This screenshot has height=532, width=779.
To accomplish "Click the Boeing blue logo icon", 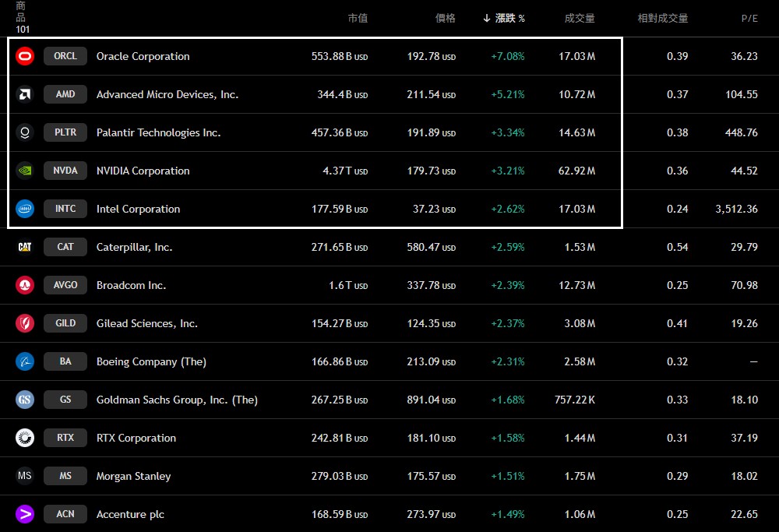I will pyautogui.click(x=25, y=361).
